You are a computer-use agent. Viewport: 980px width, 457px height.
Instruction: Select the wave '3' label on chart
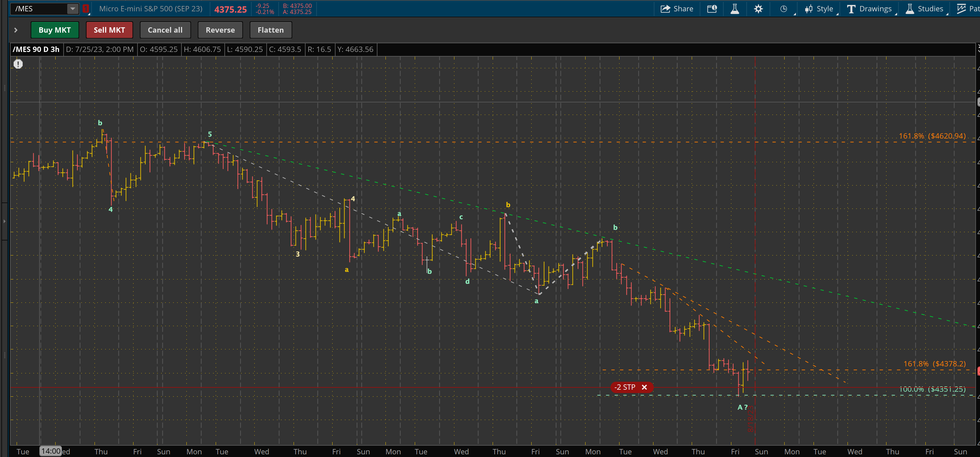coord(298,254)
